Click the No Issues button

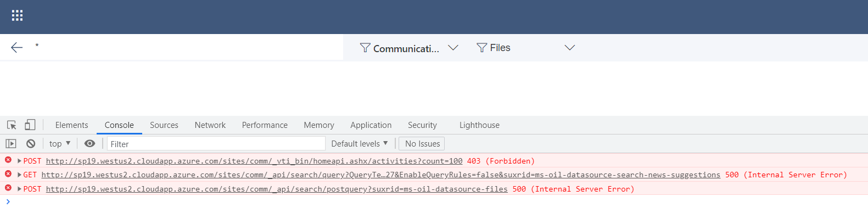tap(422, 143)
